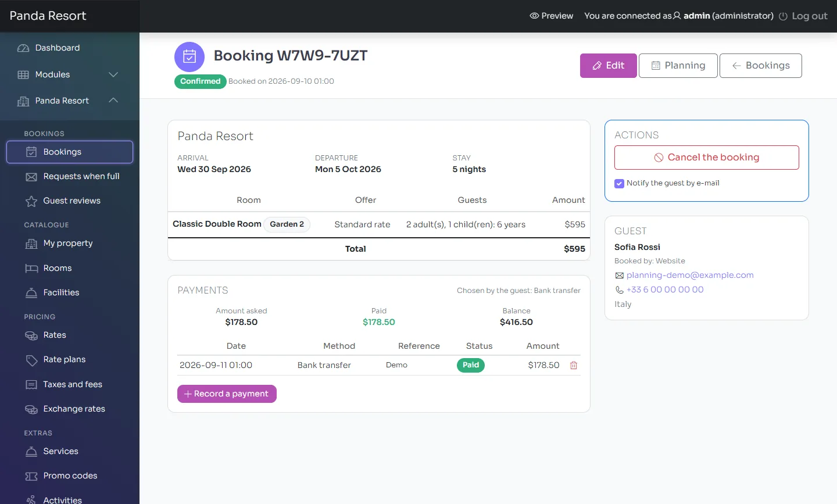
Task: Click the Rates coins icon
Action: pos(31,335)
